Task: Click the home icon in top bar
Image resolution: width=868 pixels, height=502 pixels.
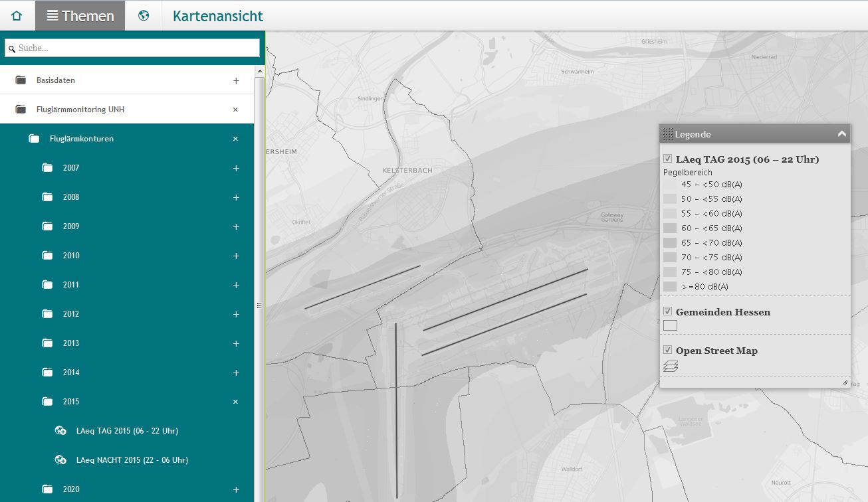Action: pos(17,16)
